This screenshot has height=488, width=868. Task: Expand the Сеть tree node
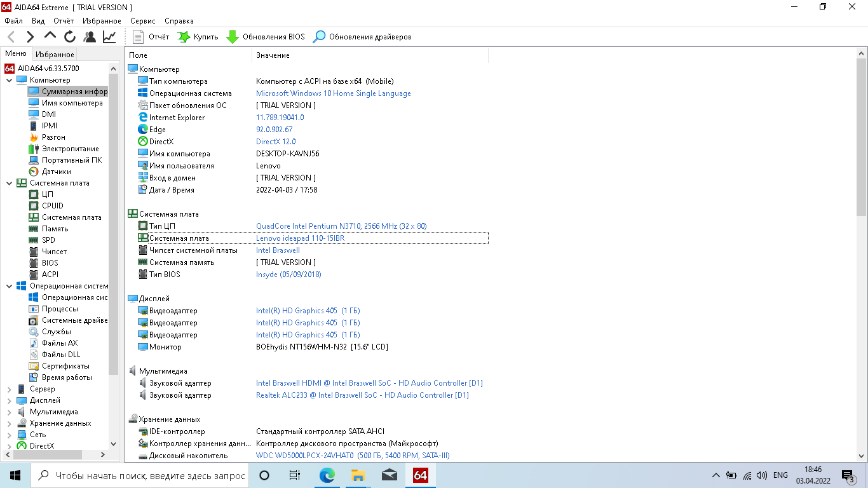tap(10, 435)
